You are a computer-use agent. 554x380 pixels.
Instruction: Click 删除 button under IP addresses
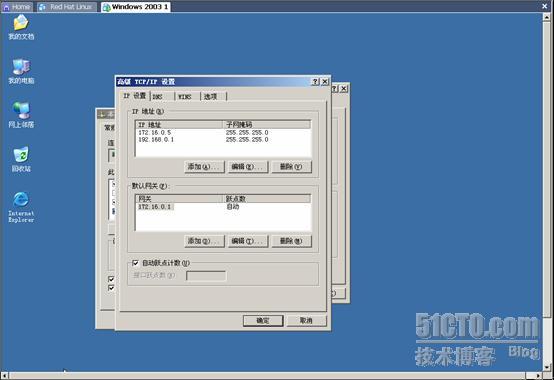291,167
